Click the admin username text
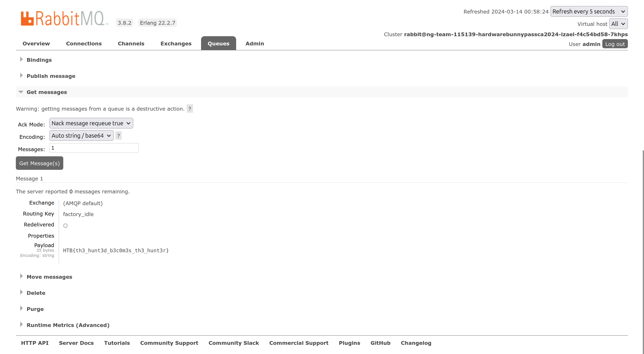 pos(591,44)
